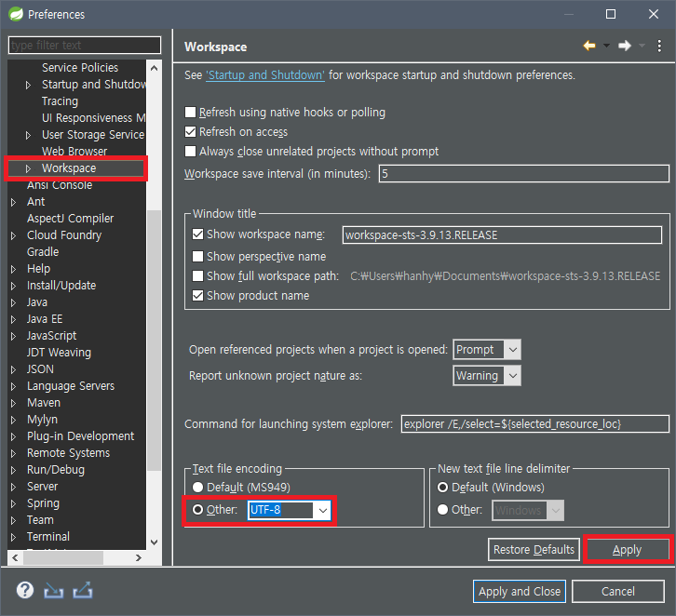Image resolution: width=676 pixels, height=616 pixels.
Task: Click the Apply button
Action: (627, 550)
